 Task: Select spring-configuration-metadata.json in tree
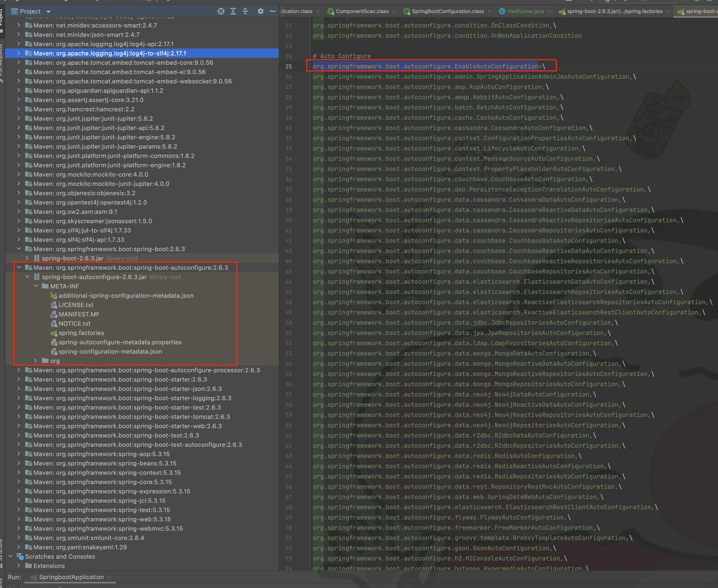tap(110, 352)
